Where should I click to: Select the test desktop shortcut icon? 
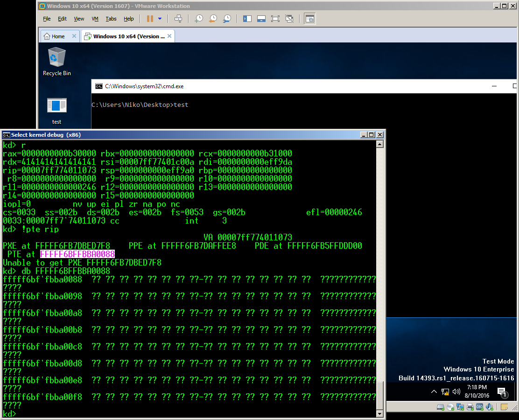click(x=56, y=111)
